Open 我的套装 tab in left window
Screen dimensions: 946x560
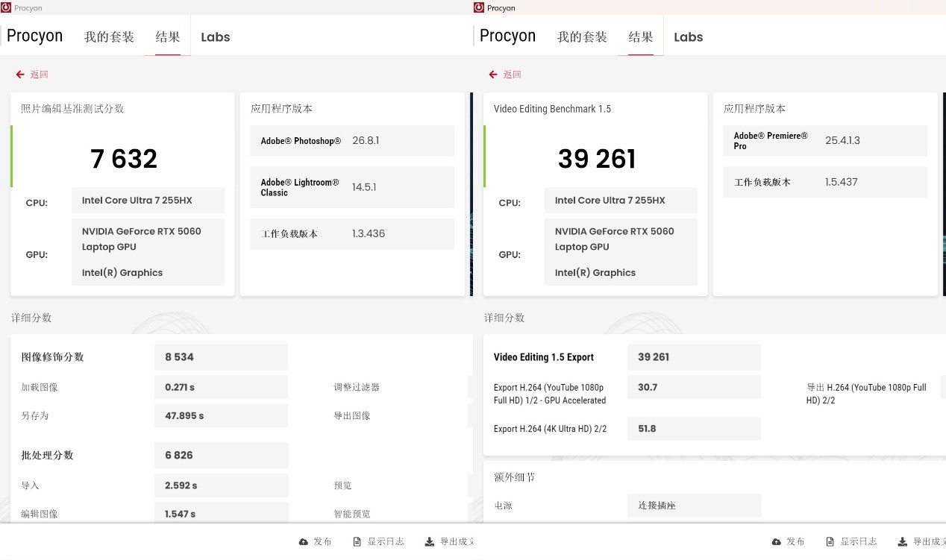[x=109, y=37]
